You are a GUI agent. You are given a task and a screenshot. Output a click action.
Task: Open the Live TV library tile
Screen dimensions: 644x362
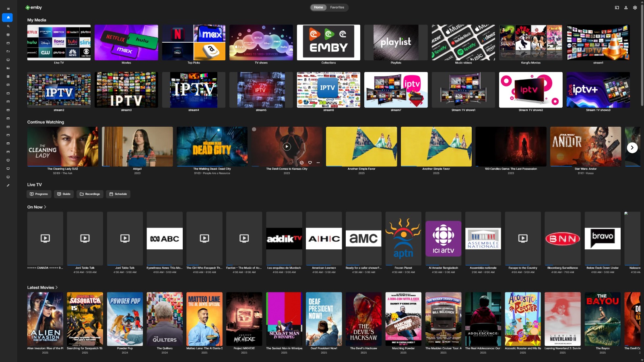[x=59, y=43]
